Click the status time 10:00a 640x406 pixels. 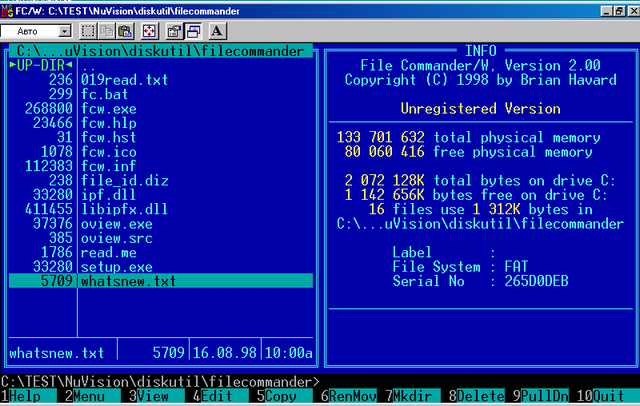(x=289, y=353)
